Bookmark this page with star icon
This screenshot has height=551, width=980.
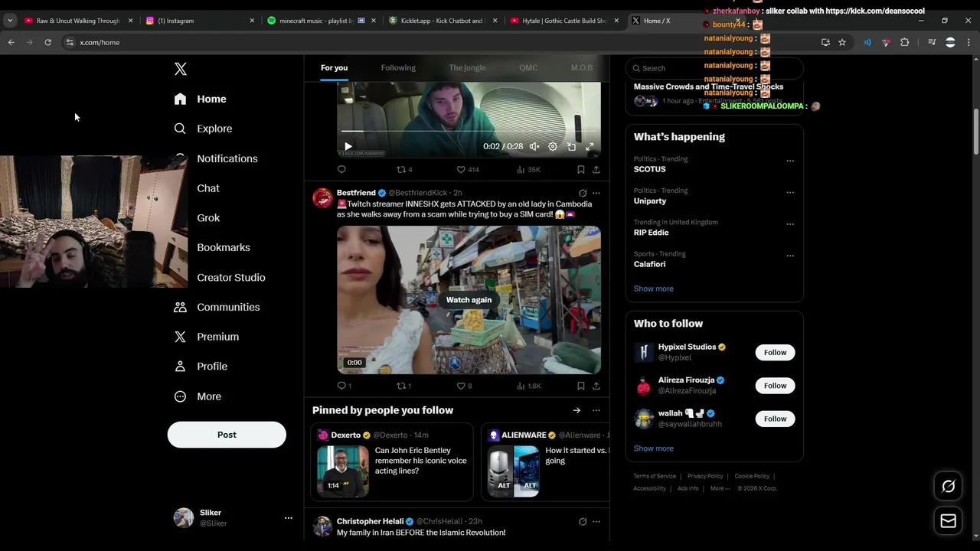point(842,42)
